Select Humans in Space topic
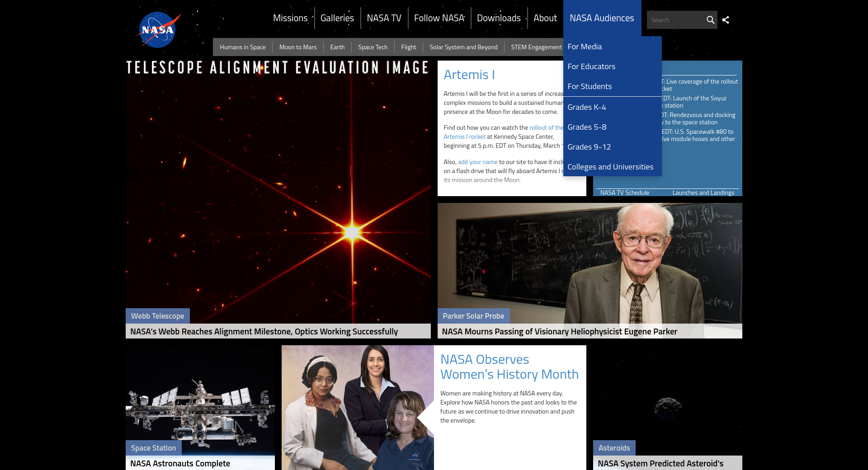The width and height of the screenshot is (868, 470). 243,47
